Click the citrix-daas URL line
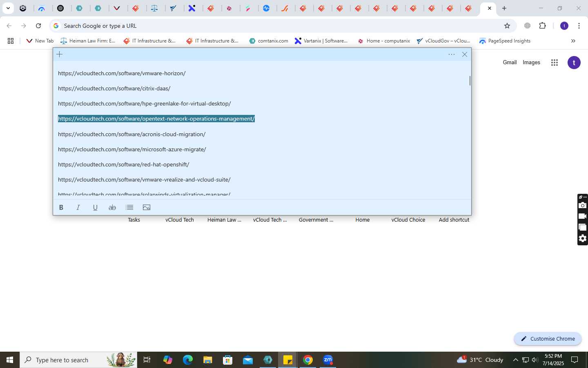This screenshot has width=588, height=368. click(x=114, y=88)
